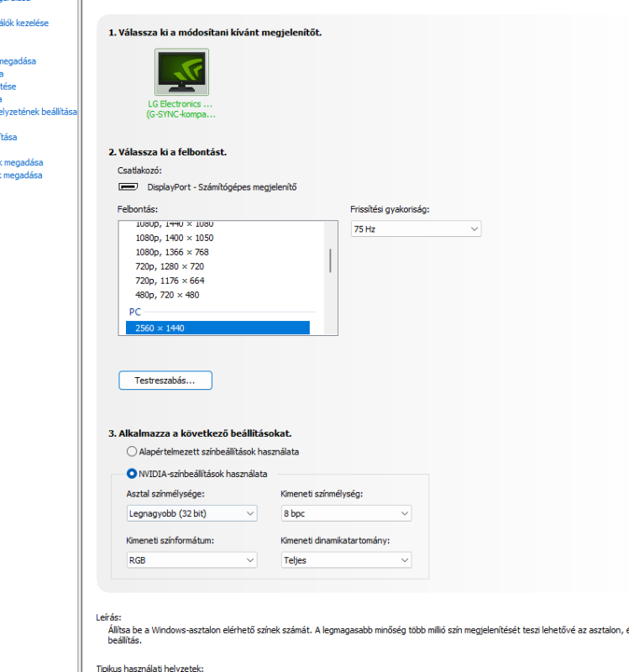Select resolution 480p, 720 × 480

click(167, 295)
